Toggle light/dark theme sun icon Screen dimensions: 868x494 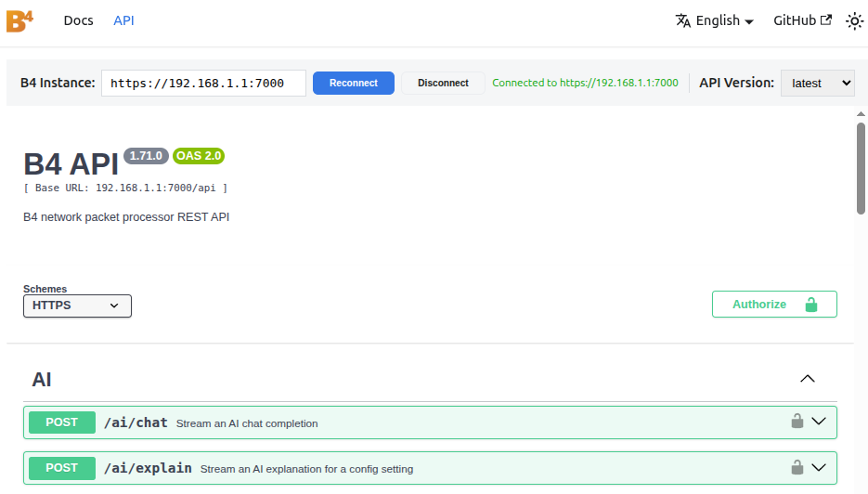coord(854,21)
